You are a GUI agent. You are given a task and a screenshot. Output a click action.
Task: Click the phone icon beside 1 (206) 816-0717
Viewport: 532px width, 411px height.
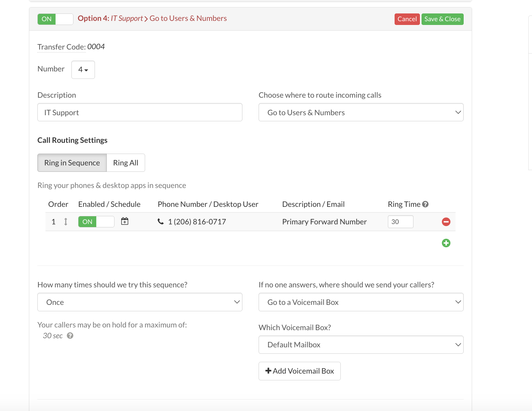coord(161,222)
